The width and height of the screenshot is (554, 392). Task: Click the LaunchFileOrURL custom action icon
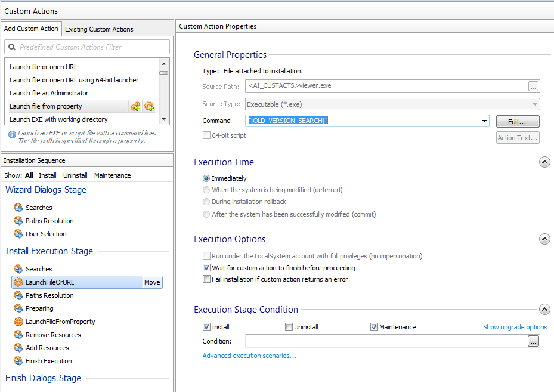coord(18,282)
